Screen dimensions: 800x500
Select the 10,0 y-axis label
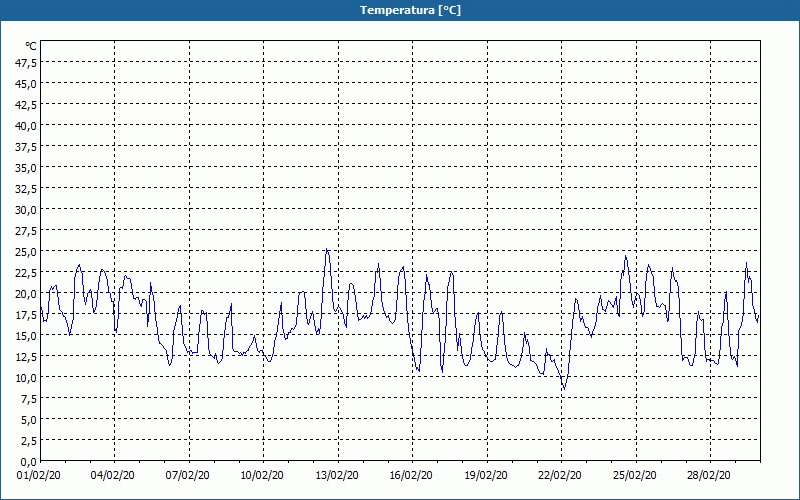[26, 378]
